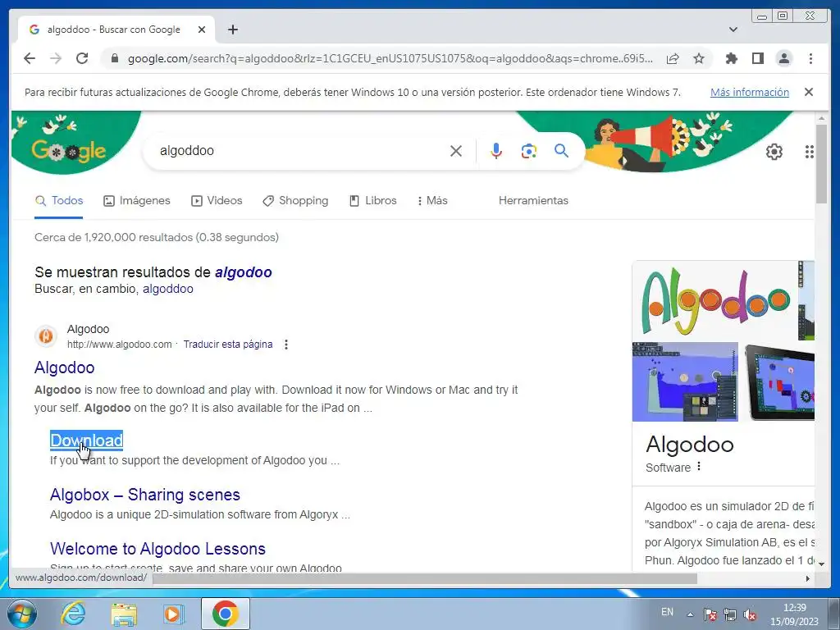Viewport: 840px width, 630px height.
Task: Toggle the Chrome side panel icon
Action: coord(757,58)
